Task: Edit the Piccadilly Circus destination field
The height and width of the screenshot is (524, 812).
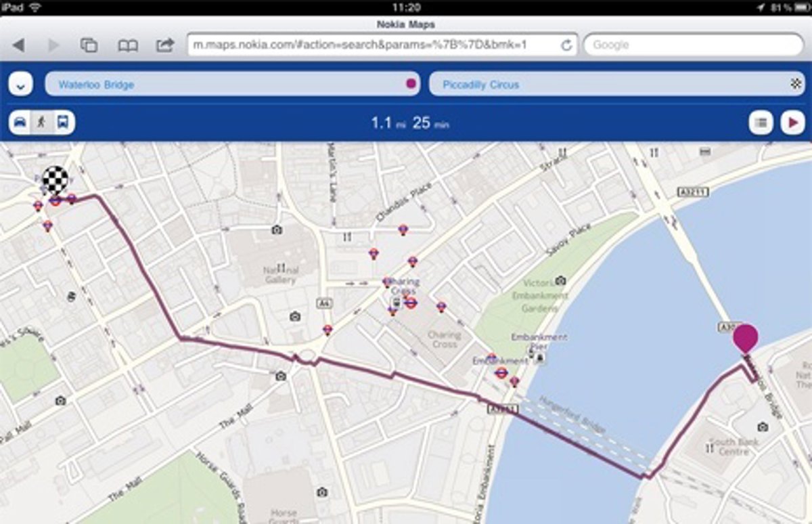Action: (x=609, y=85)
